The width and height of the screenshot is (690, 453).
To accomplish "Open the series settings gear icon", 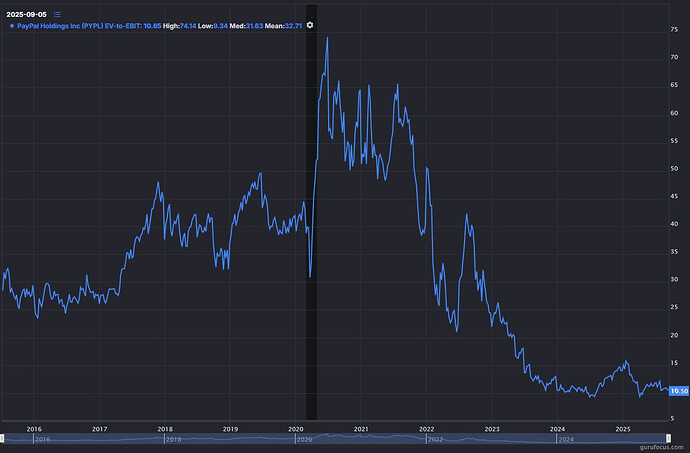I will [310, 24].
